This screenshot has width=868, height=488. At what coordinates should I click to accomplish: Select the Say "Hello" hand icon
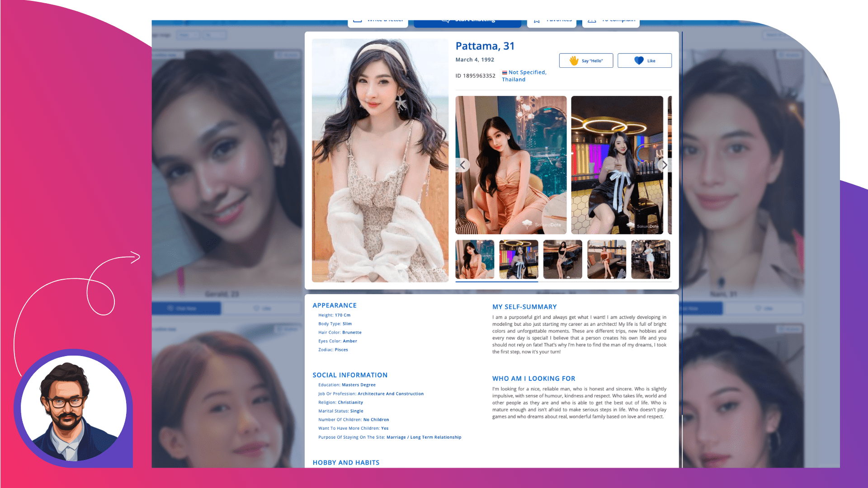pos(574,60)
